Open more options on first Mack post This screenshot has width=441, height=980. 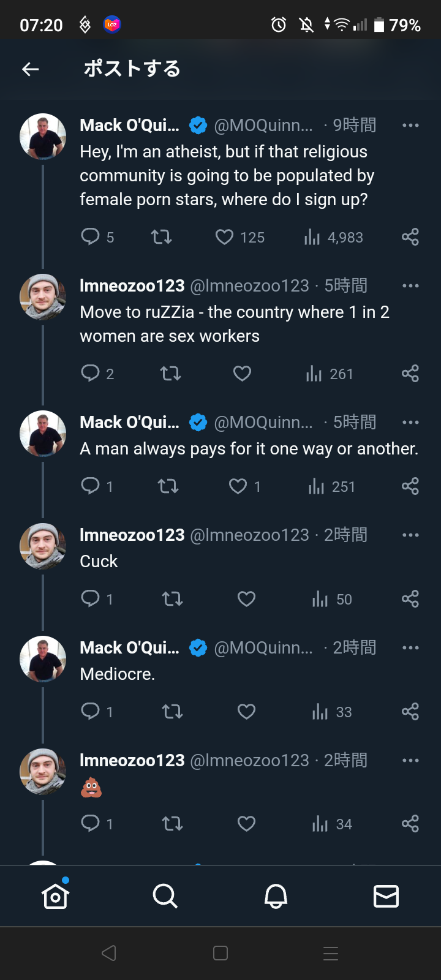[410, 126]
